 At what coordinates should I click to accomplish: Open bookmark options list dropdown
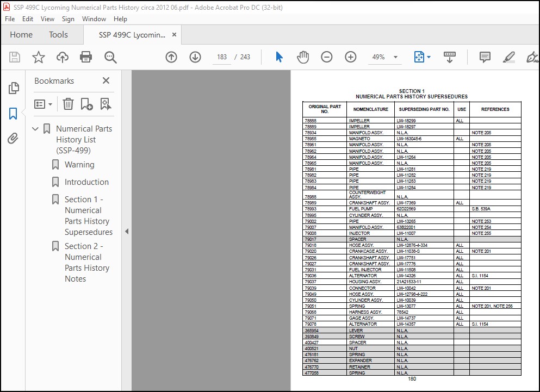click(x=43, y=104)
